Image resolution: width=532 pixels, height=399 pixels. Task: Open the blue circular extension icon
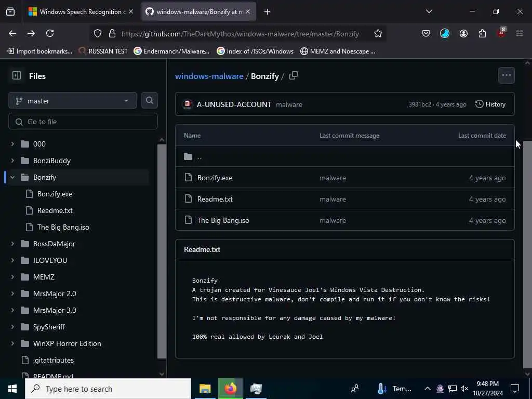tap(445, 33)
